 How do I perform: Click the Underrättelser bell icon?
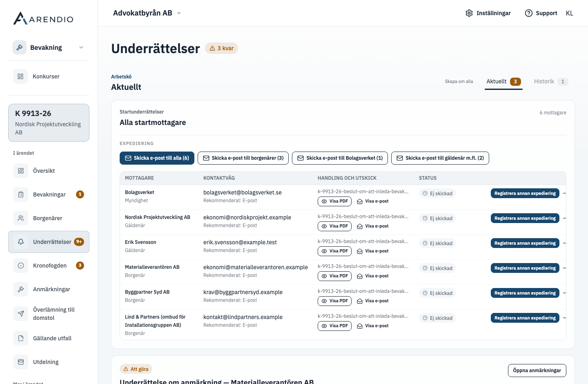click(21, 242)
